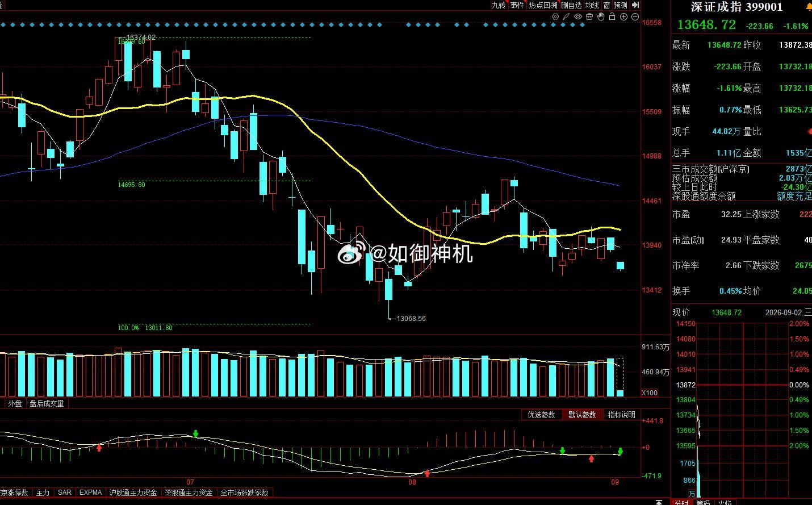Toggle the 均线 moving average display
This screenshot has height=505, width=812.
pyautogui.click(x=592, y=5)
